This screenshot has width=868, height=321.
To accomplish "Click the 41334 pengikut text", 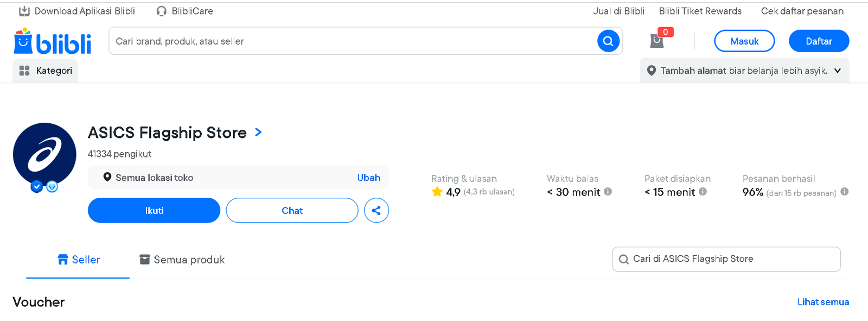I will tap(119, 154).
